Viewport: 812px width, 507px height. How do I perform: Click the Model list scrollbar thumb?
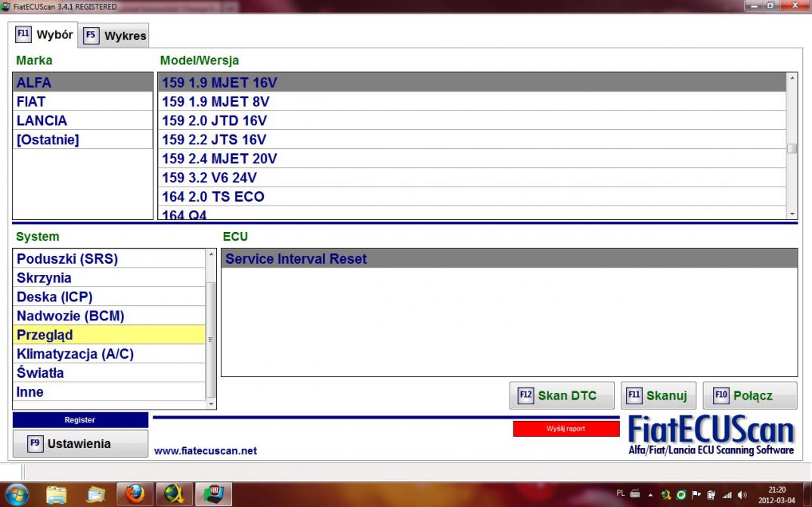tap(792, 149)
